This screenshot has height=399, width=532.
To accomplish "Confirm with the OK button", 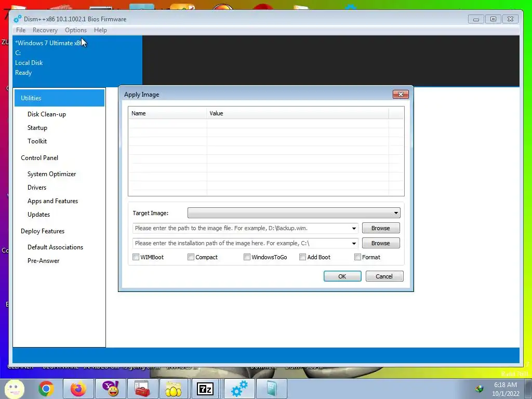I will (x=342, y=276).
